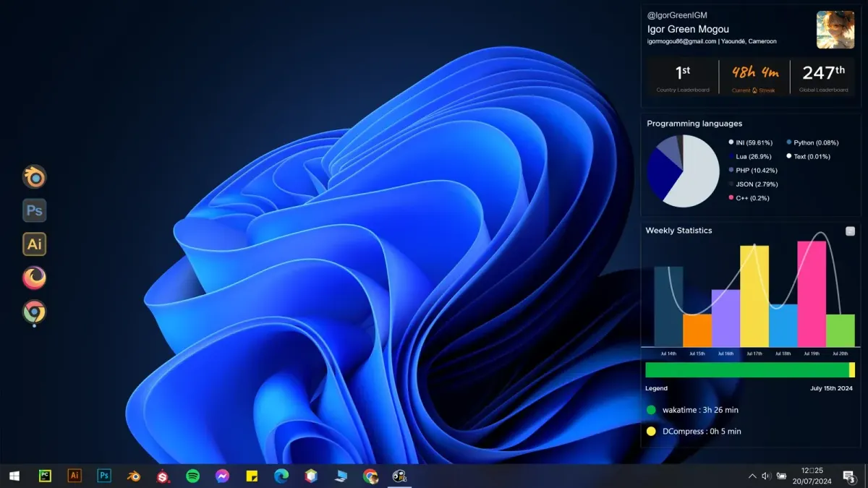868x488 pixels.
Task: Click the 1st Country Leaderboard stat
Action: click(x=682, y=77)
